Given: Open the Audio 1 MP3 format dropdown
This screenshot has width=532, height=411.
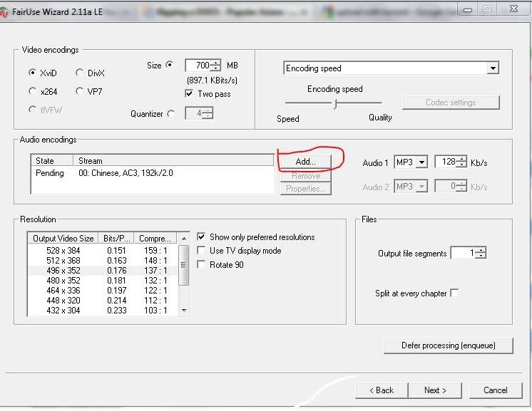Looking at the screenshot, I should click(x=421, y=162).
